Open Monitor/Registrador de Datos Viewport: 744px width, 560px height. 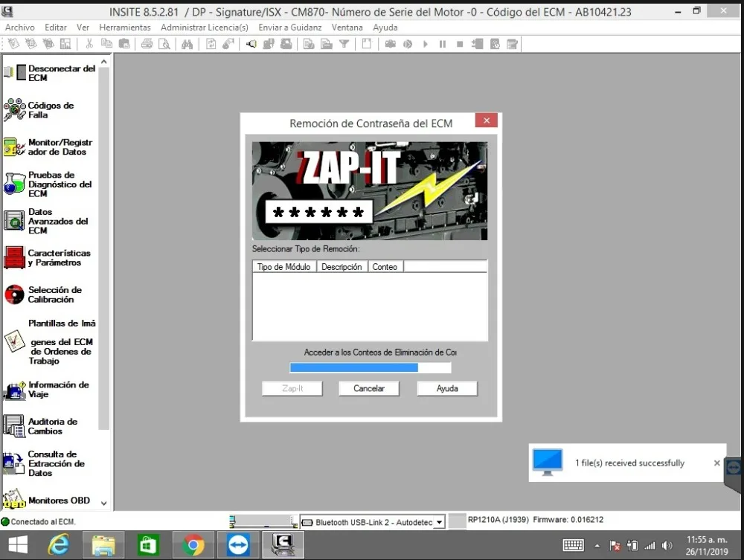click(x=48, y=147)
